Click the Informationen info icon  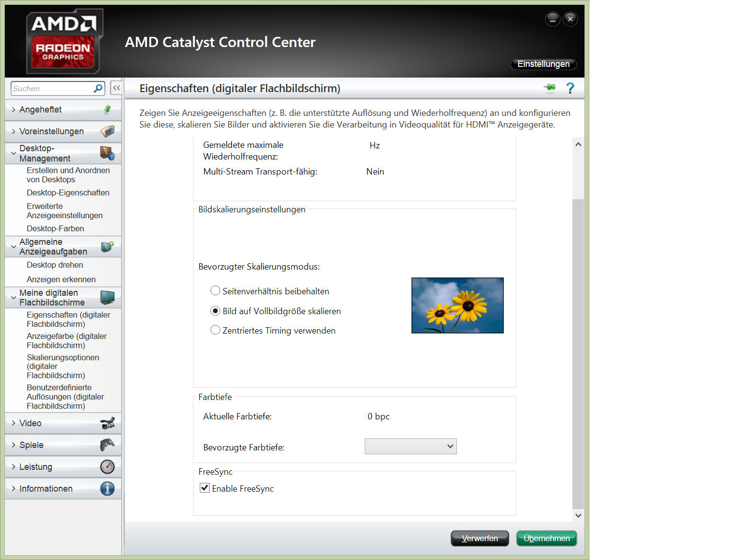coord(108,488)
